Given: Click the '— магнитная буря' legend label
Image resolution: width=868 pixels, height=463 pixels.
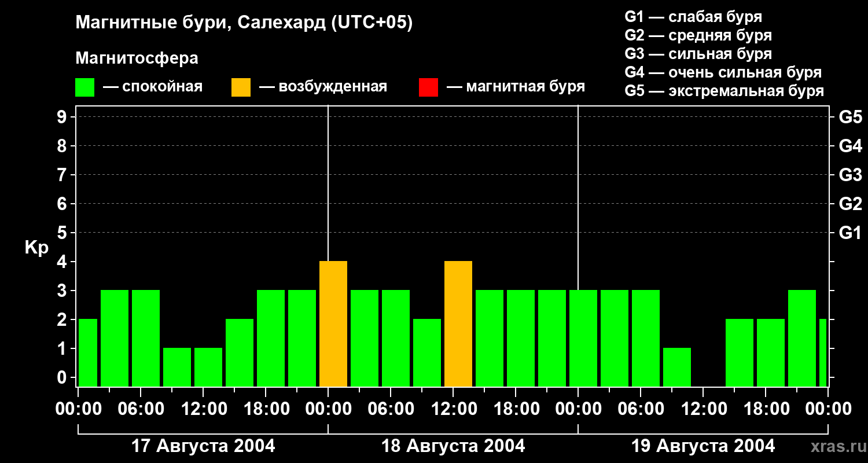Looking at the screenshot, I should click(516, 87).
